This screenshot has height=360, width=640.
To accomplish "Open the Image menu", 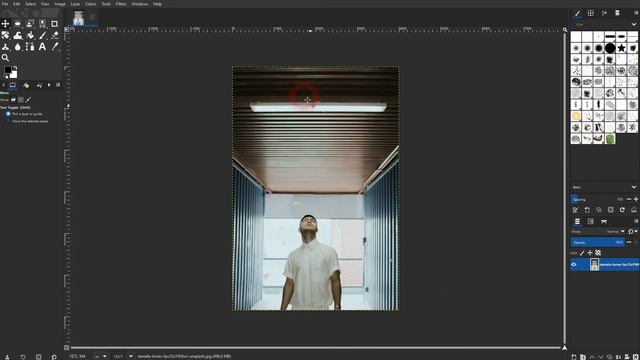I will [x=60, y=4].
